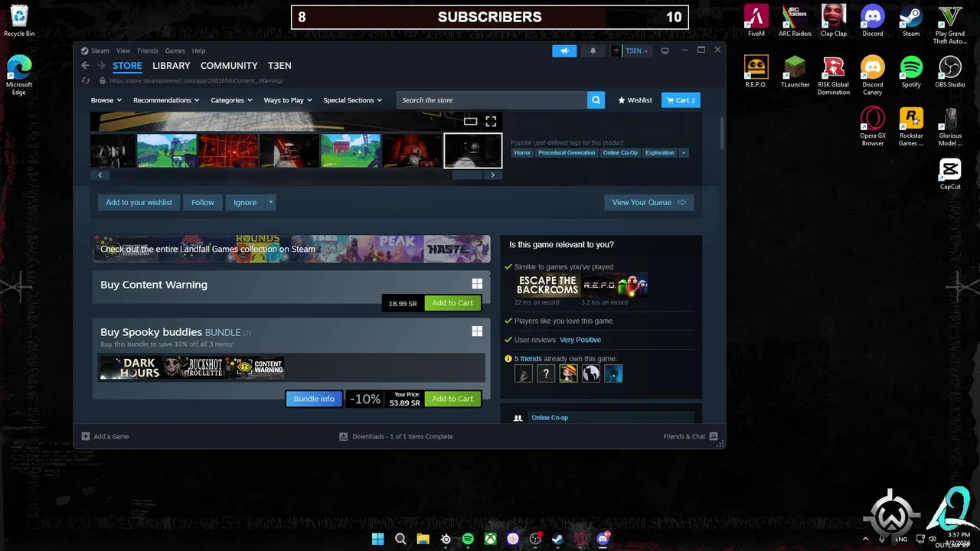View the question-mark friend avatar
Screen dimensions: 980x551
545,373
